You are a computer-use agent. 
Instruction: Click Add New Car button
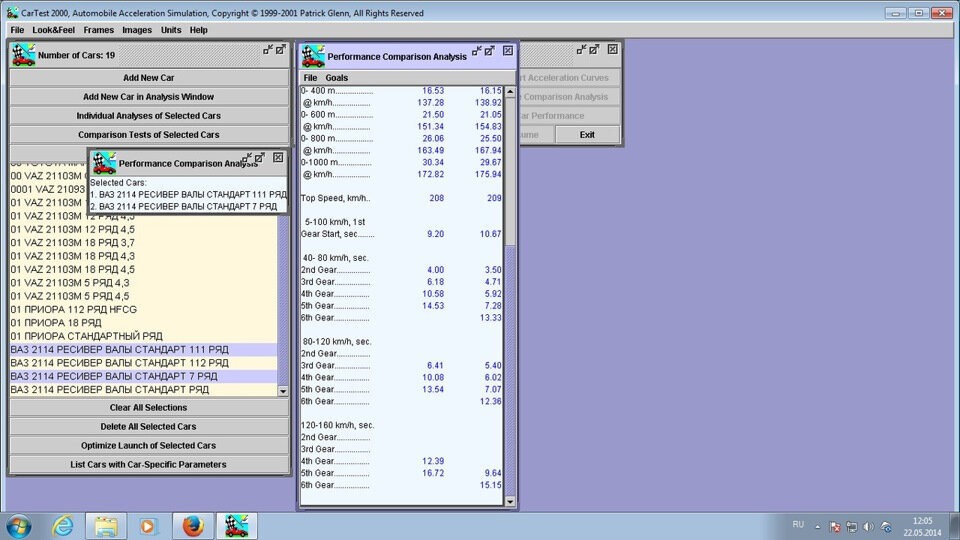[x=149, y=78]
